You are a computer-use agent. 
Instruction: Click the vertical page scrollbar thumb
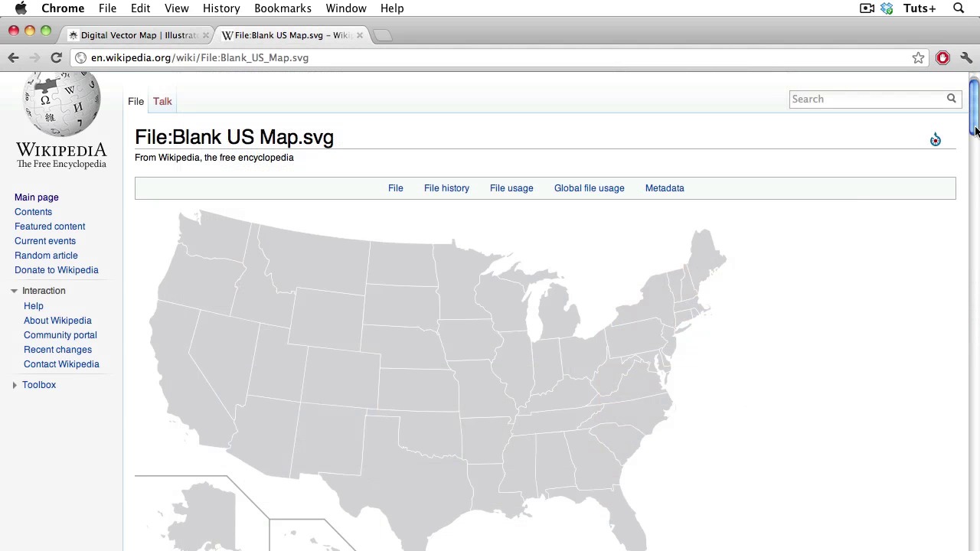pos(974,107)
